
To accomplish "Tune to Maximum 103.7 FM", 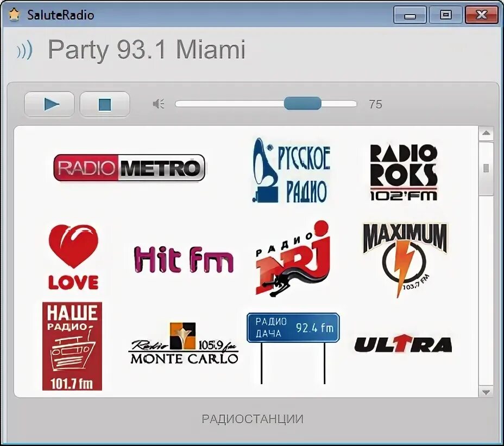I will click(405, 260).
